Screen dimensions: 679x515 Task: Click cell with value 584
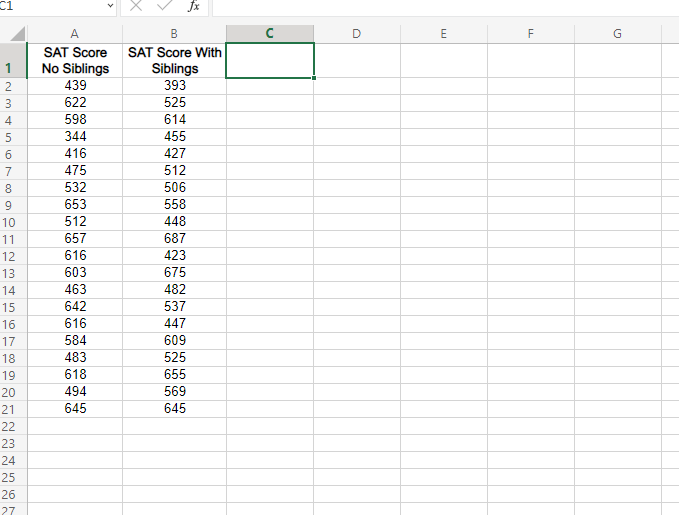tap(75, 341)
